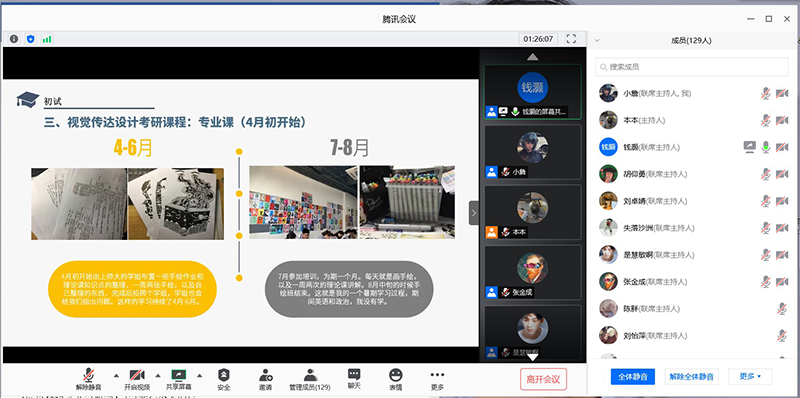Screen dimensions: 800x398
Task: Click the 离开会议 leave meeting button
Action: pyautogui.click(x=543, y=379)
